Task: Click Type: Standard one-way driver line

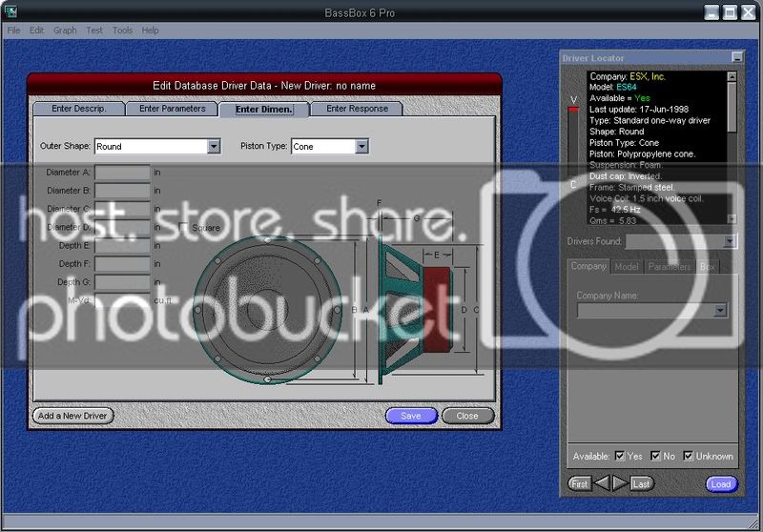Action: pyautogui.click(x=650, y=120)
